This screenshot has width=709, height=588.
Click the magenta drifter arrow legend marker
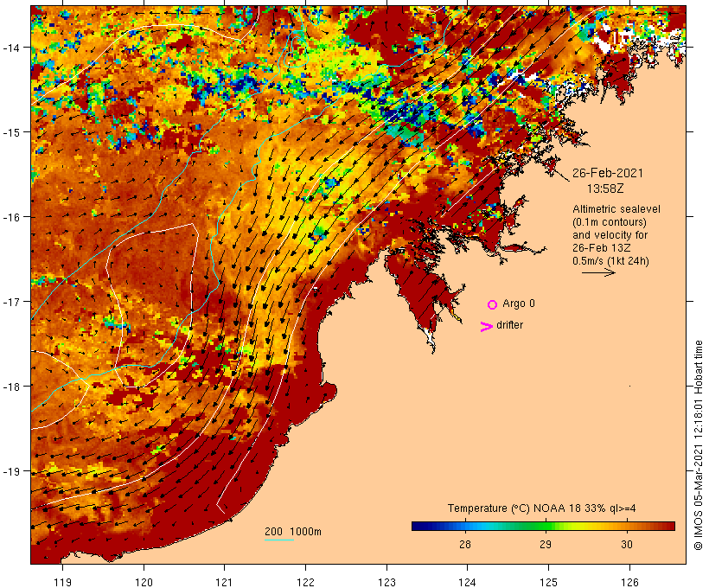click(487, 327)
